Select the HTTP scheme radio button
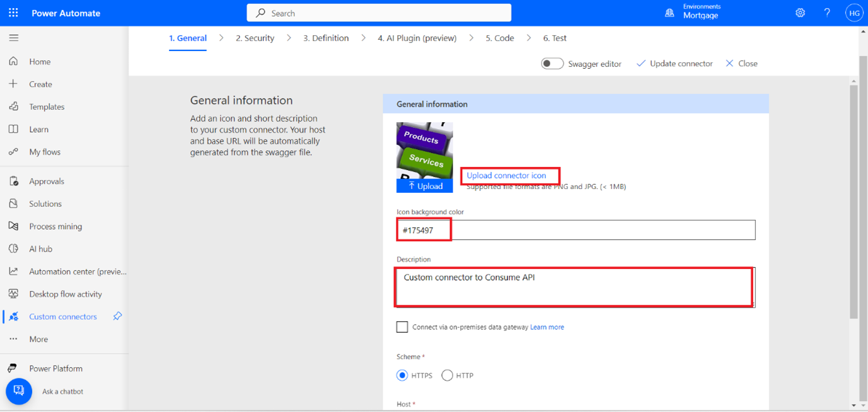 447,375
